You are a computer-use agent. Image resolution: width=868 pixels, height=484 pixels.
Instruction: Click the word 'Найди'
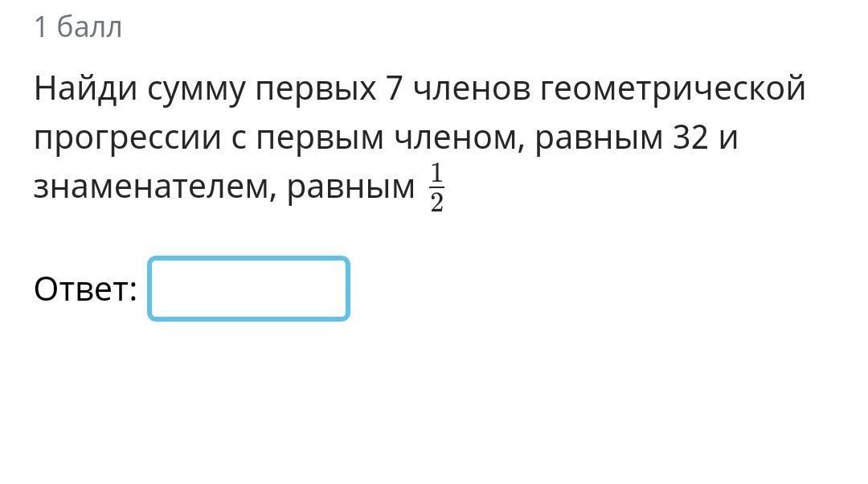coord(85,89)
